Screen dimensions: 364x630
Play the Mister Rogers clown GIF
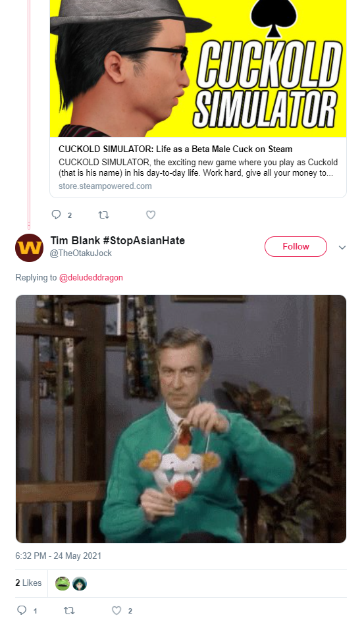point(181,419)
